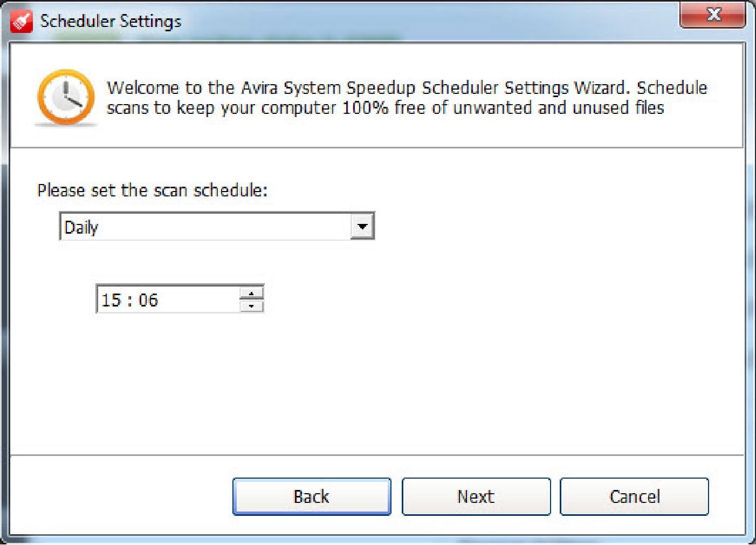
Task: Select the Daily option text in combo box
Action: pyautogui.click(x=81, y=227)
